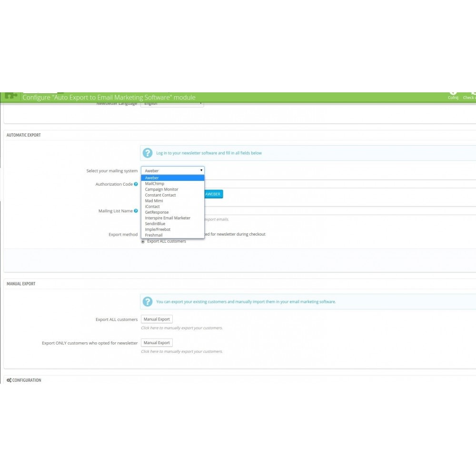The height and width of the screenshot is (476, 476).
Task: Choose MailChimp from the mailing system list
Action: [172, 184]
